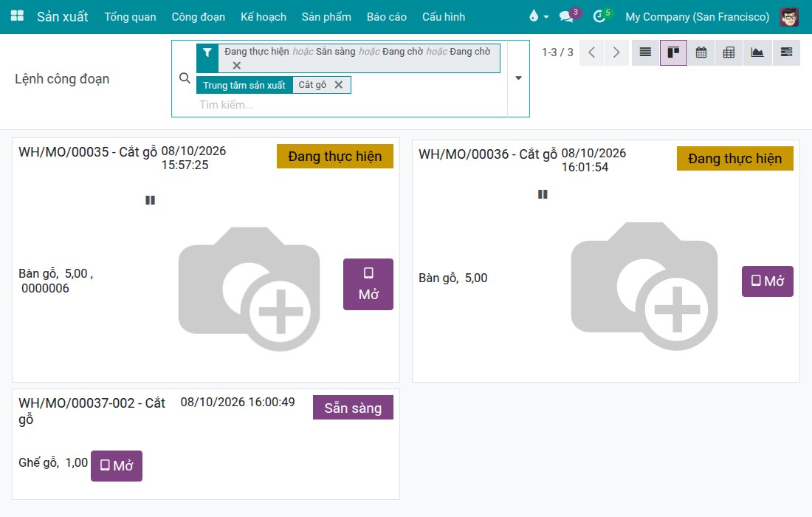Open the Báo cáo menu
This screenshot has height=517, width=812.
click(386, 16)
